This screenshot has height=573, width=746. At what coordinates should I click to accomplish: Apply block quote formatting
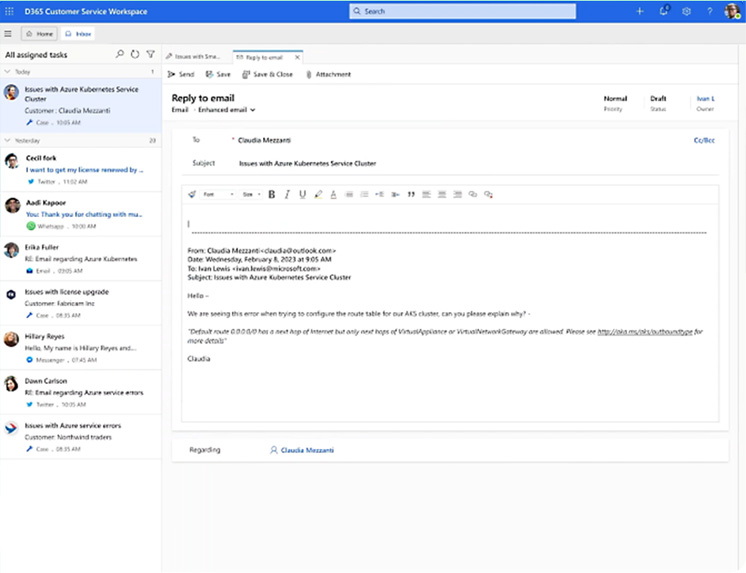[x=411, y=194]
